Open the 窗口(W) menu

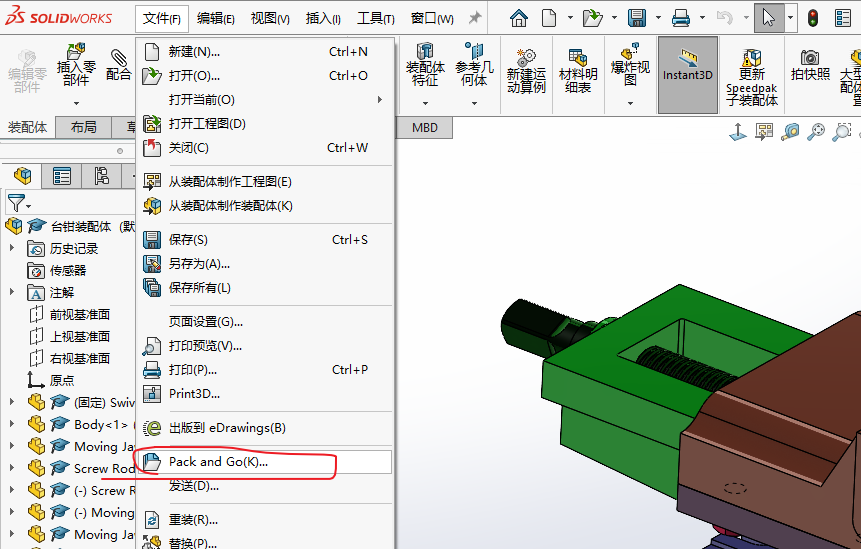pos(432,19)
